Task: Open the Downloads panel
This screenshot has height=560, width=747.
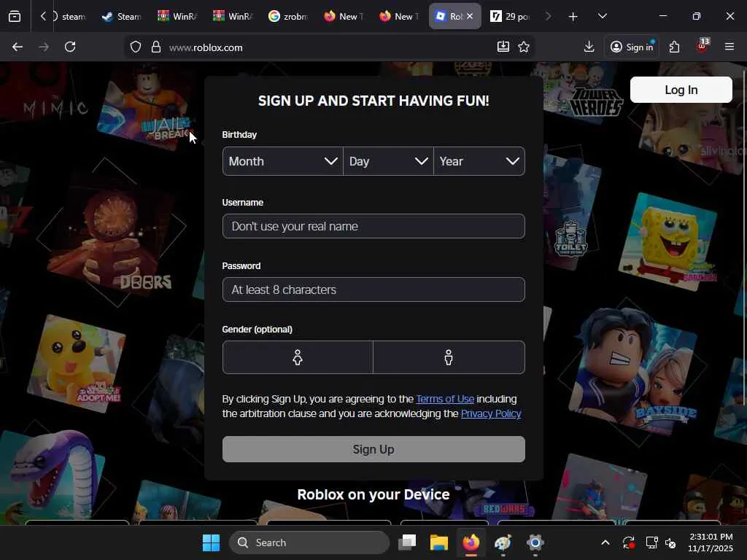Action: [589, 47]
